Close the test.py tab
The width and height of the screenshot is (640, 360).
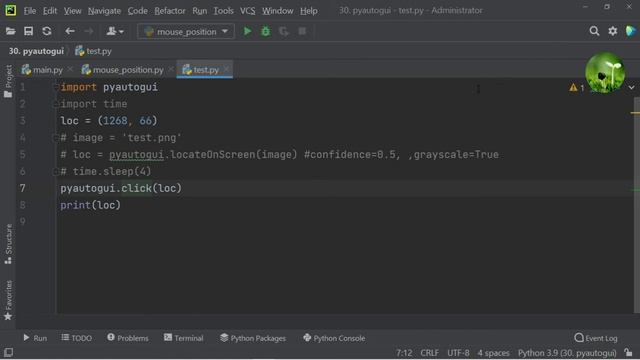(x=227, y=69)
